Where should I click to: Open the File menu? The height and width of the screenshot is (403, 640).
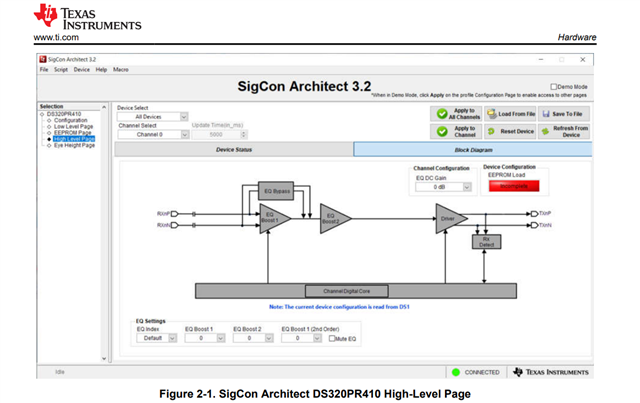[x=44, y=70]
